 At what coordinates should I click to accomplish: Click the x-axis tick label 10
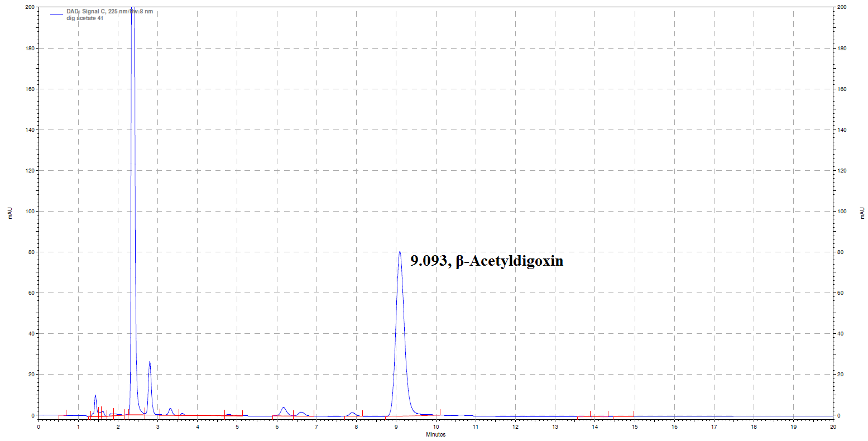436,426
